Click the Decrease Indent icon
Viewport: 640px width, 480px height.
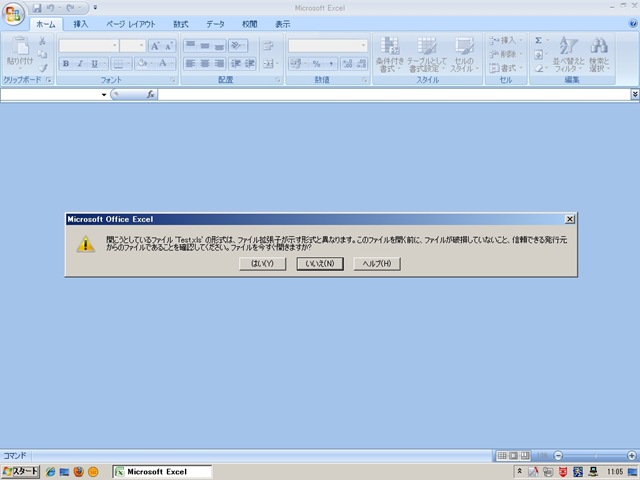pyautogui.click(x=236, y=64)
